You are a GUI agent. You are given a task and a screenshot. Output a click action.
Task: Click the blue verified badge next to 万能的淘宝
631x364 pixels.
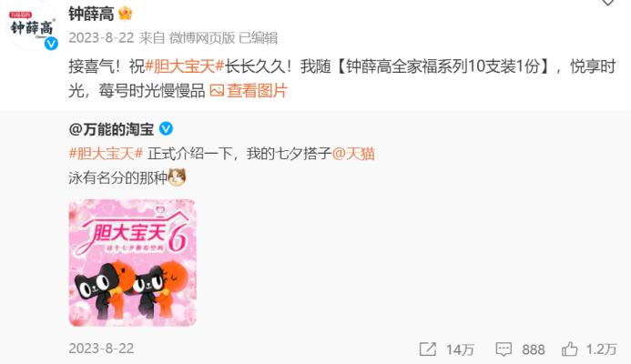tap(166, 129)
